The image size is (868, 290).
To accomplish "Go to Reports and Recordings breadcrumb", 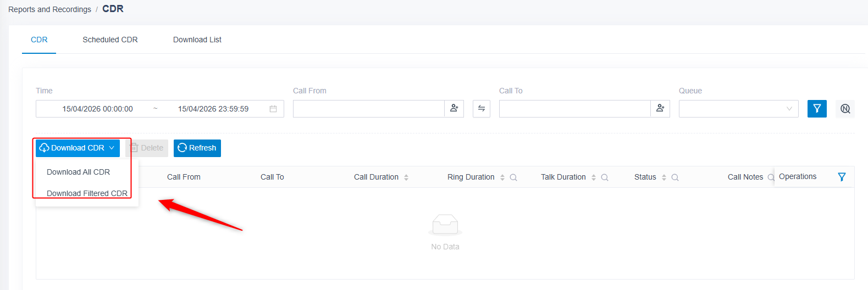I will coord(49,9).
